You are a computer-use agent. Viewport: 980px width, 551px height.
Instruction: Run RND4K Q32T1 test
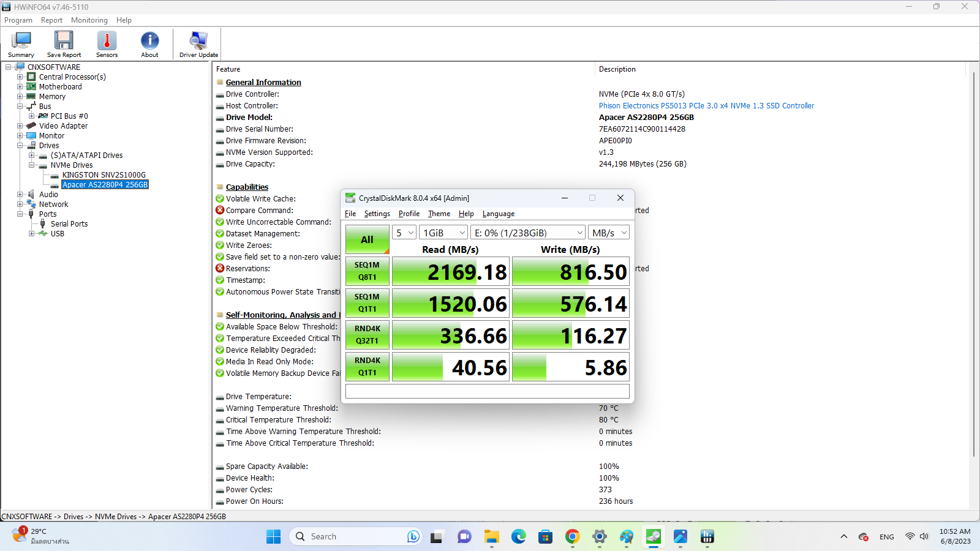367,335
